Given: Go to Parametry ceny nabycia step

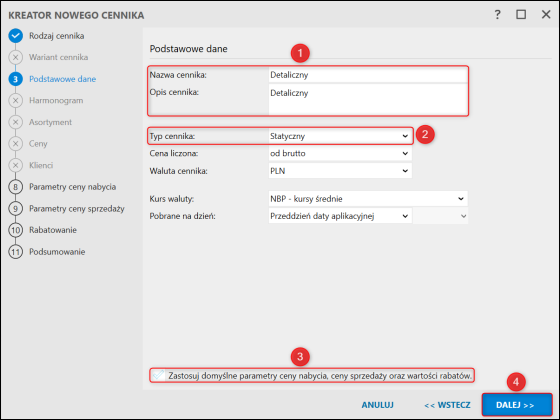Looking at the screenshot, I should (x=72, y=187).
